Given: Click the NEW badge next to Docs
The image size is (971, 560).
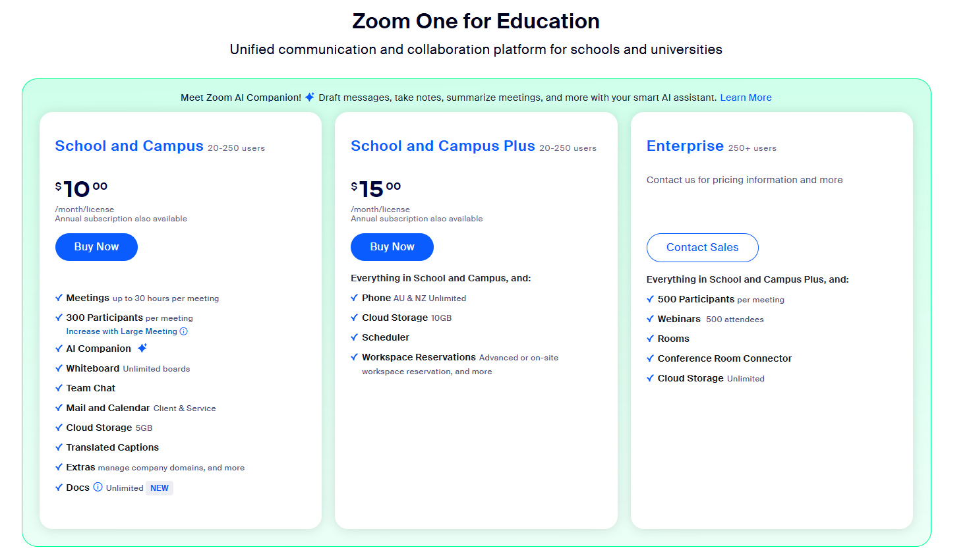Looking at the screenshot, I should click(x=160, y=488).
